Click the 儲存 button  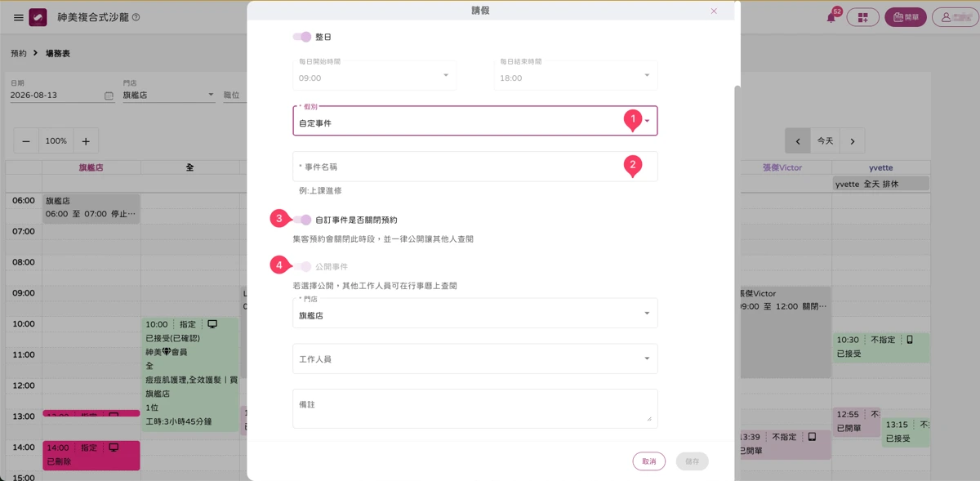(692, 461)
